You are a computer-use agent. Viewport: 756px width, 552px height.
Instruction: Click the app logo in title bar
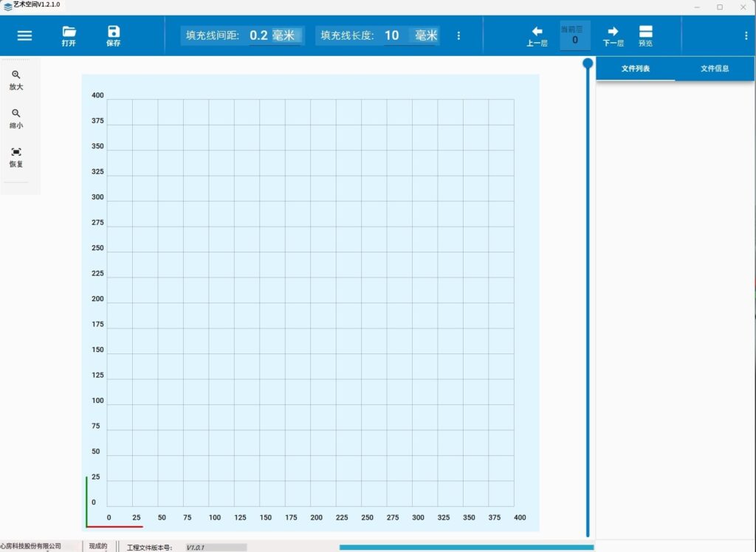click(x=7, y=6)
